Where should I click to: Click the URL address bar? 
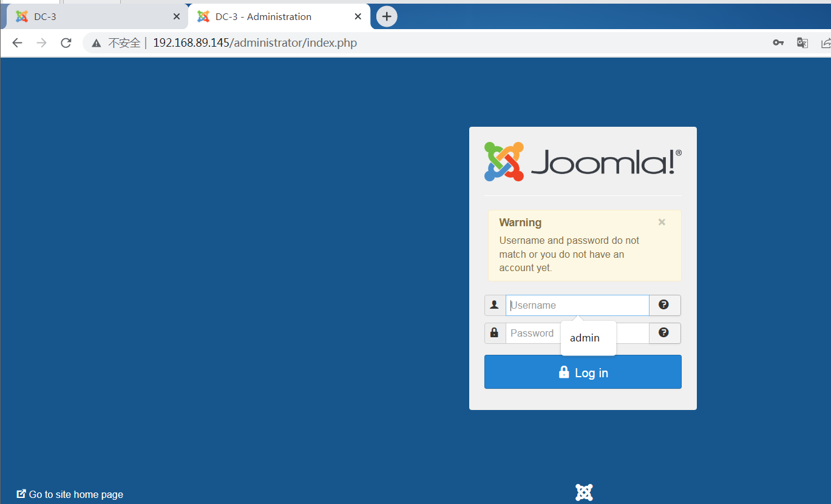[x=425, y=43]
